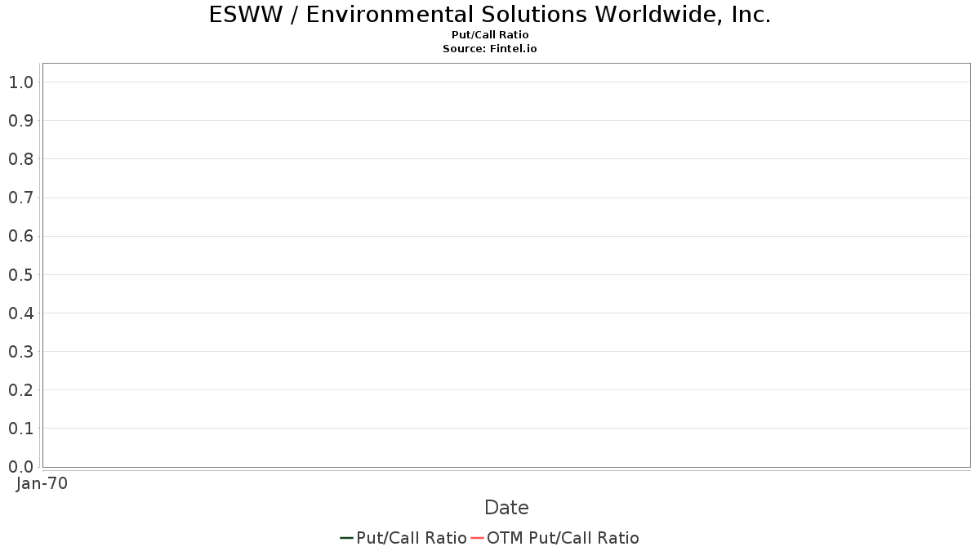Select the 0.8 y-axis tick label
Screen dimensions: 980x551
click(x=20, y=159)
